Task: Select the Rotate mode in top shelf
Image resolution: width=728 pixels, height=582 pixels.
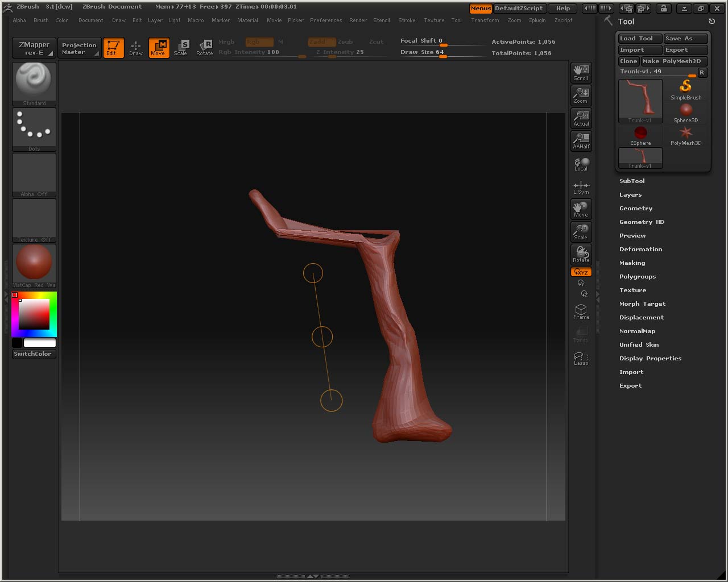Action: [204, 47]
